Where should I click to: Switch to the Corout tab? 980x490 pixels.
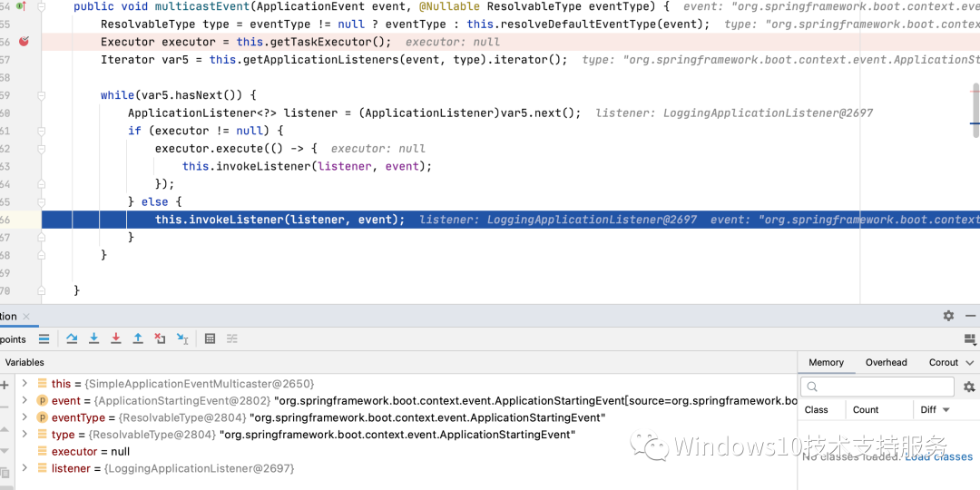(943, 362)
